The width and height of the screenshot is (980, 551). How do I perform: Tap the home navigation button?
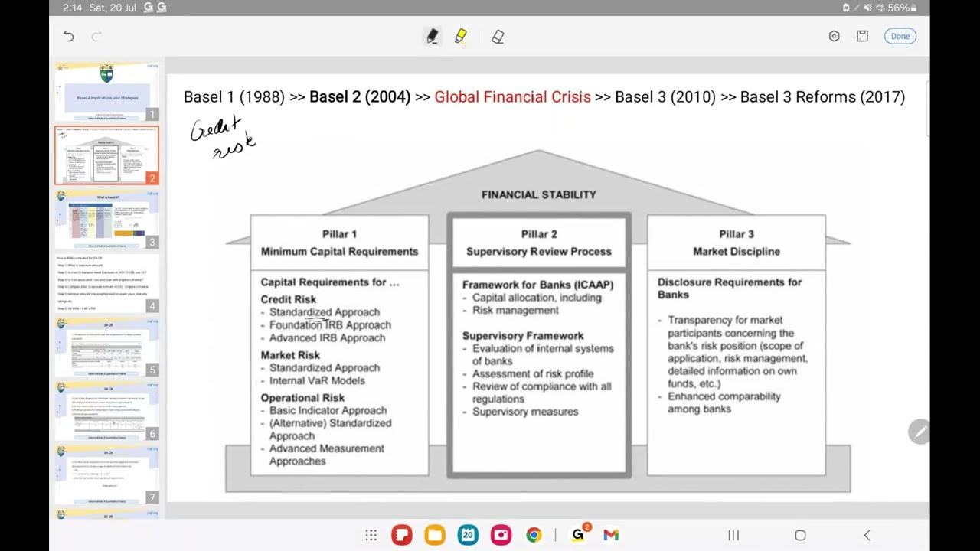(x=800, y=535)
